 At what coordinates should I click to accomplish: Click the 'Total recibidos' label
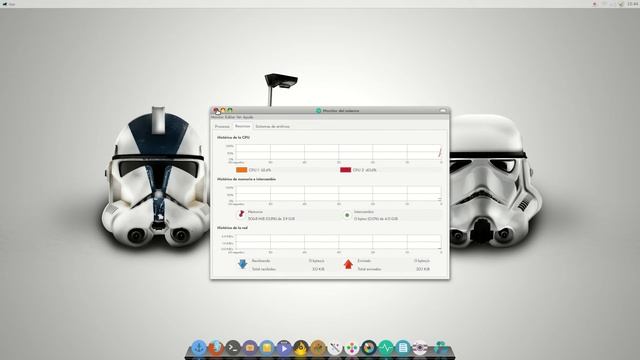(x=264, y=269)
